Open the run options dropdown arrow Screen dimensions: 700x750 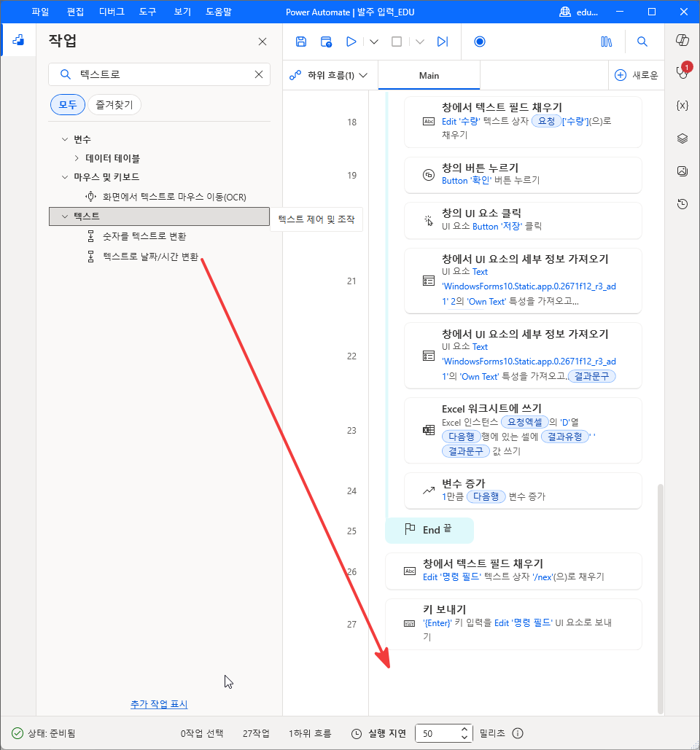(x=374, y=42)
